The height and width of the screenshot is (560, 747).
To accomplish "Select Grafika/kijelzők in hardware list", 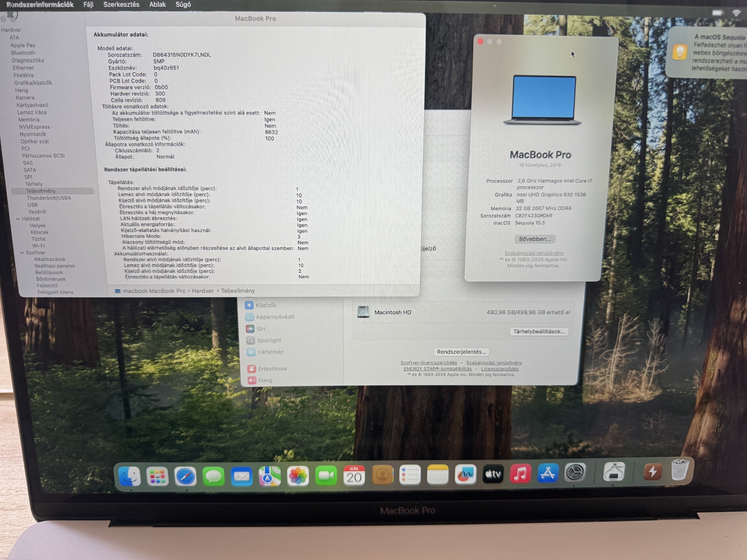I will click(x=33, y=83).
